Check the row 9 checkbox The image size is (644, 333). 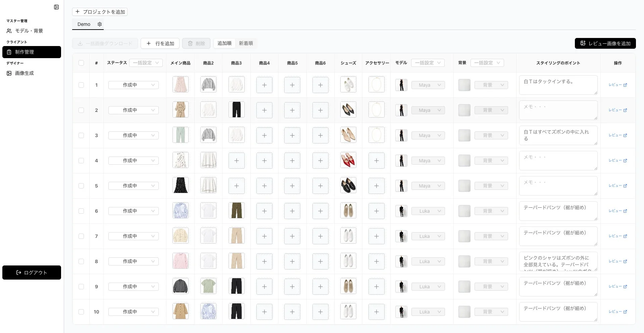click(81, 287)
